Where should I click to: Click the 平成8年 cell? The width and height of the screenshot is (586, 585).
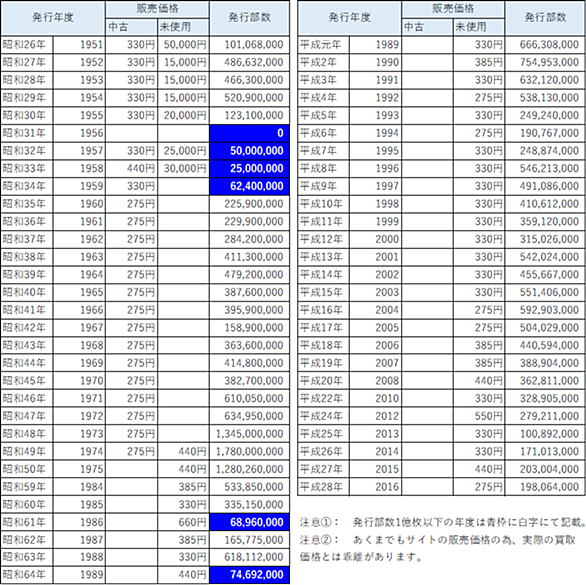coord(324,168)
